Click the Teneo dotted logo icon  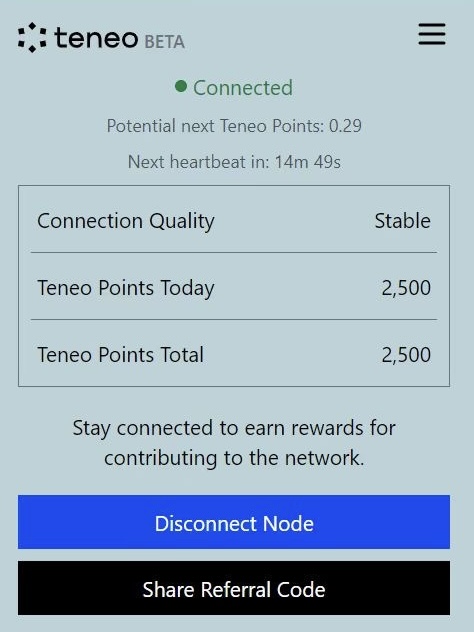click(32, 37)
